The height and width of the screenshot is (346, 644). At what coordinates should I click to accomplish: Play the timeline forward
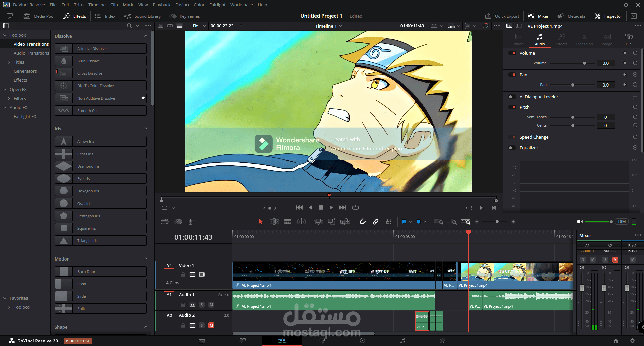331,208
